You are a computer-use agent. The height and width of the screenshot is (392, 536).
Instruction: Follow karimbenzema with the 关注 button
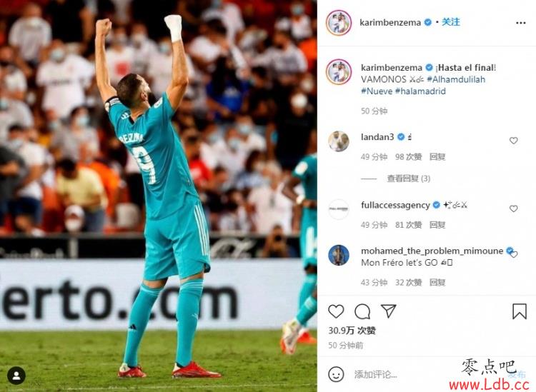450,22
